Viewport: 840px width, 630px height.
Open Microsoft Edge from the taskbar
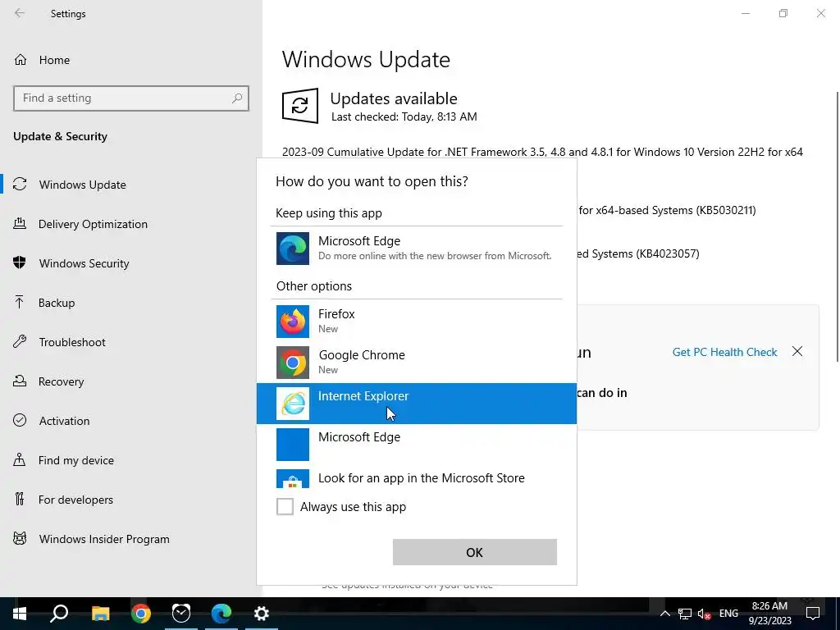tap(221, 614)
